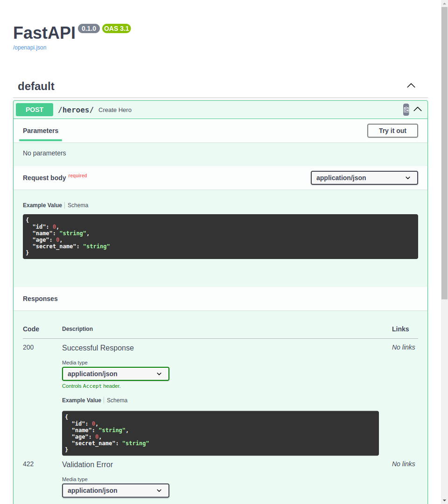
Task: Click the 0.1.0 version badge
Action: 89,28
